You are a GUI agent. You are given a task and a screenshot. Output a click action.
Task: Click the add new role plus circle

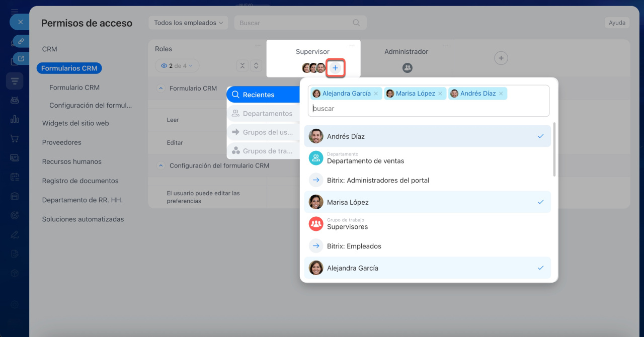[501, 58]
